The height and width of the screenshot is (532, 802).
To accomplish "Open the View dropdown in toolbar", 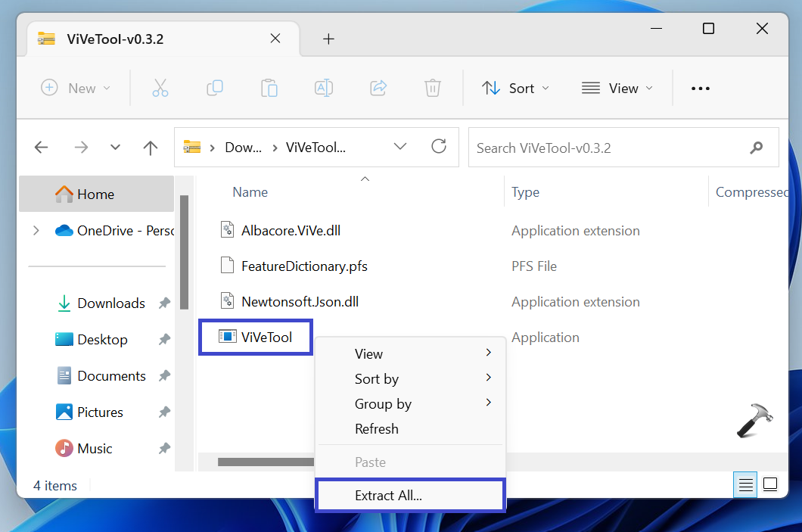I will pyautogui.click(x=617, y=89).
